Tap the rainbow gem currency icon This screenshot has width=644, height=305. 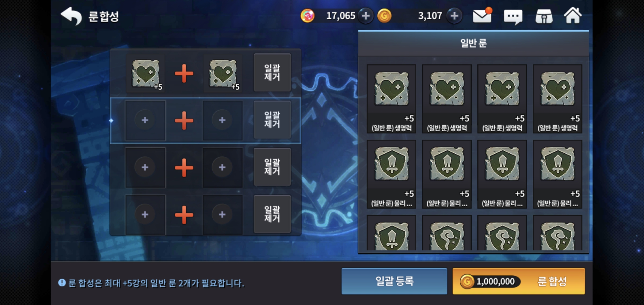click(x=307, y=16)
